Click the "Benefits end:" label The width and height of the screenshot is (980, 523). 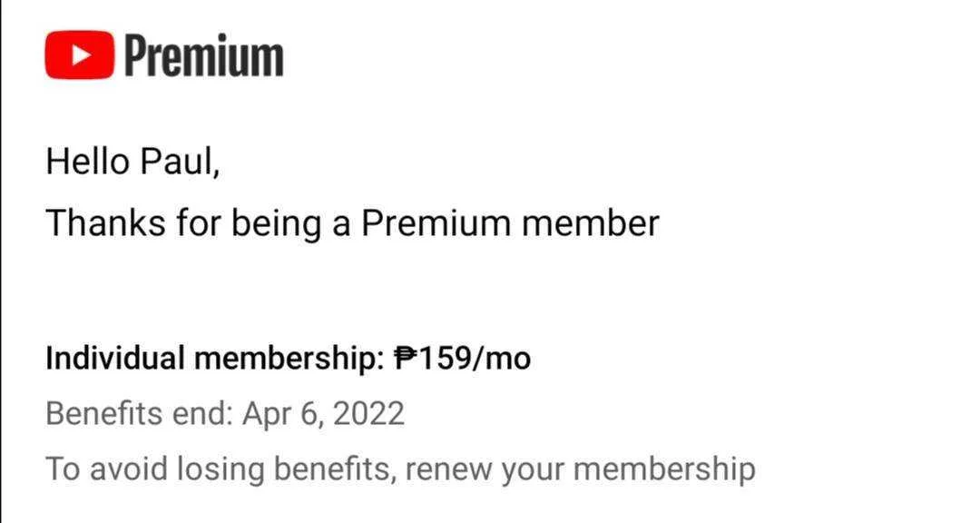[x=139, y=413]
